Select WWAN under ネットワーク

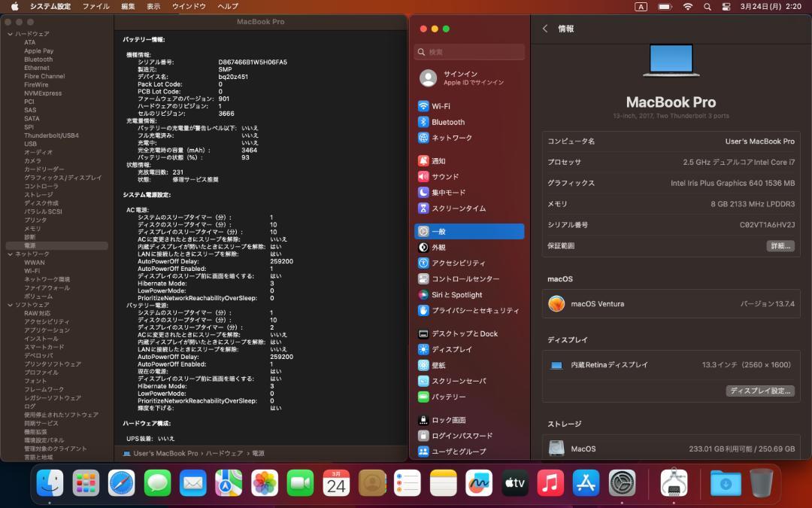point(34,263)
